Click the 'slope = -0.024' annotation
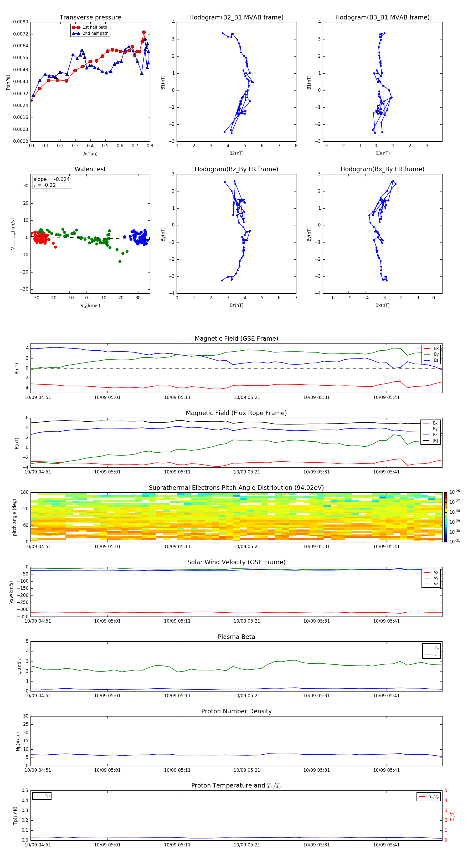This screenshot has width=473, height=868. pyautogui.click(x=52, y=179)
